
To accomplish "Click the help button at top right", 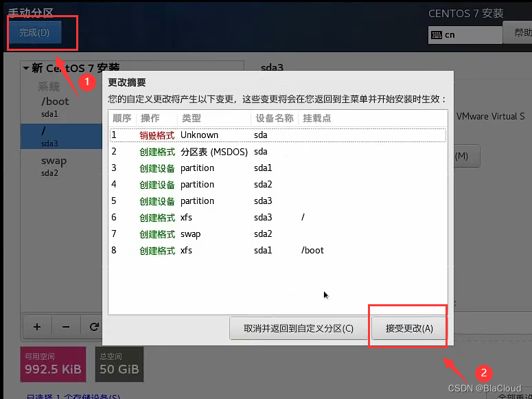I will pos(519,32).
